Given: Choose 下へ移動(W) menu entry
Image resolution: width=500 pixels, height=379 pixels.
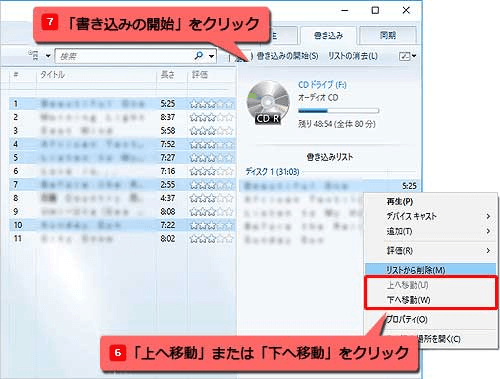Looking at the screenshot, I should (x=431, y=300).
